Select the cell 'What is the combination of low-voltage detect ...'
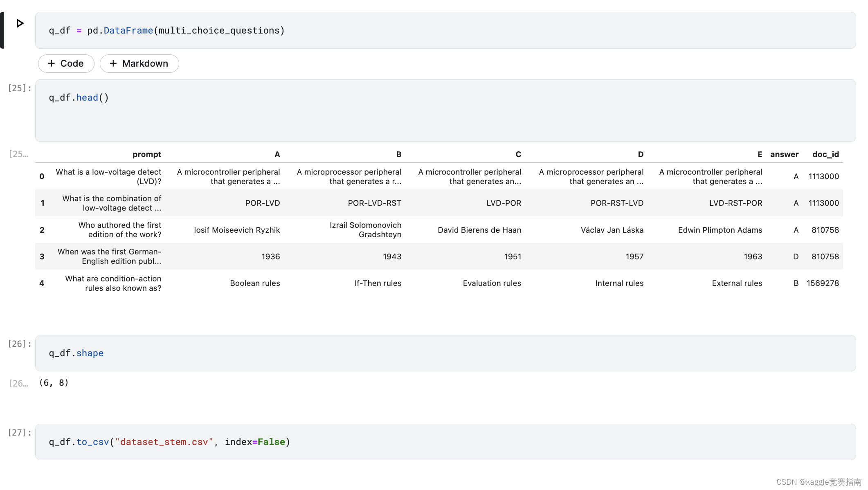The height and width of the screenshot is (490, 868). tap(112, 203)
